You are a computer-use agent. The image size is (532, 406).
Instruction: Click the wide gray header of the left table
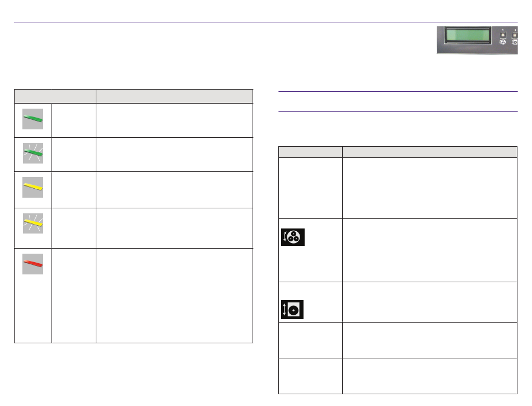click(174, 96)
